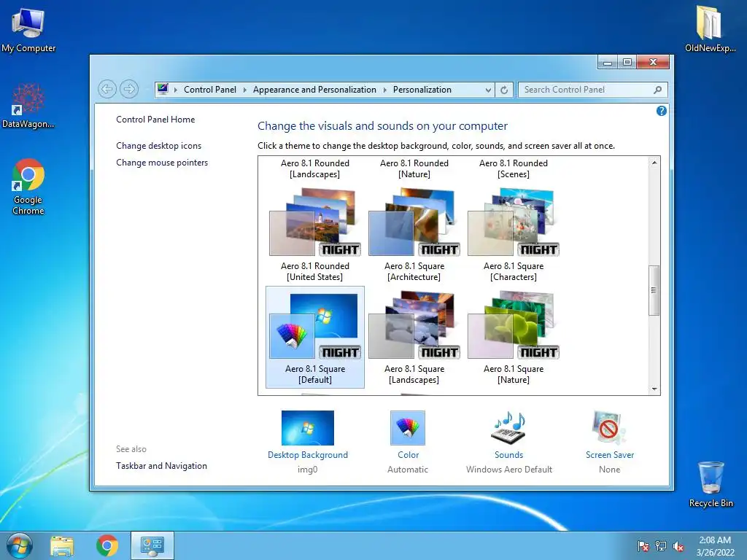Open the Desktop Background icon
Viewport: 747px width, 560px height.
[308, 428]
